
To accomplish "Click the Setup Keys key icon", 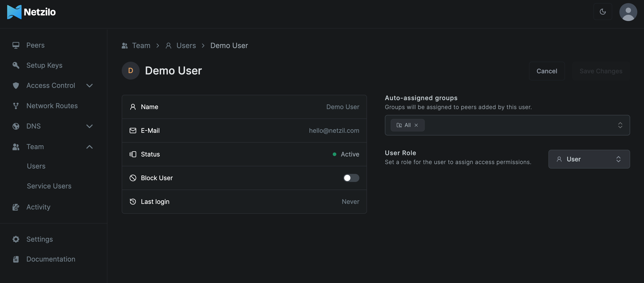I will point(16,65).
